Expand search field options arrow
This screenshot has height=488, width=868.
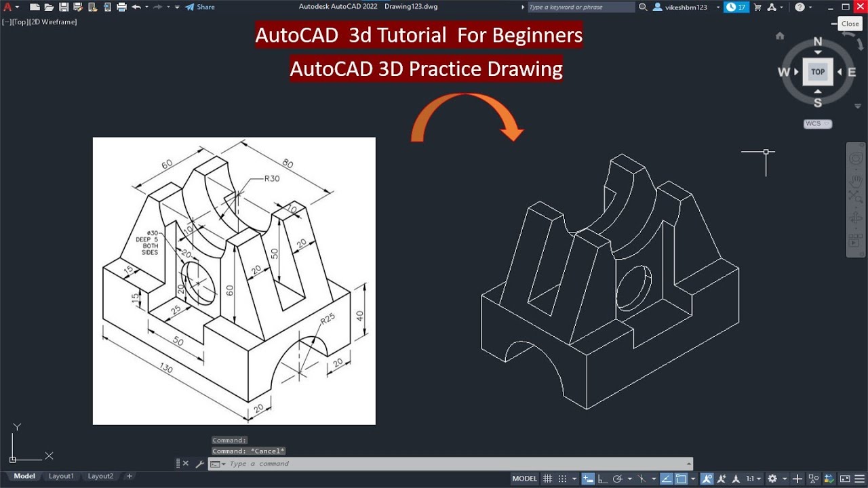524,7
